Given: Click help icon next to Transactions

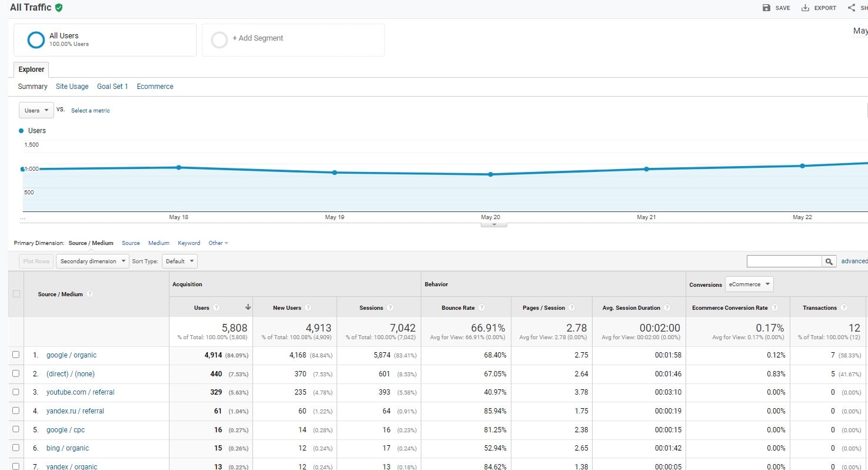Looking at the screenshot, I should tap(844, 307).
